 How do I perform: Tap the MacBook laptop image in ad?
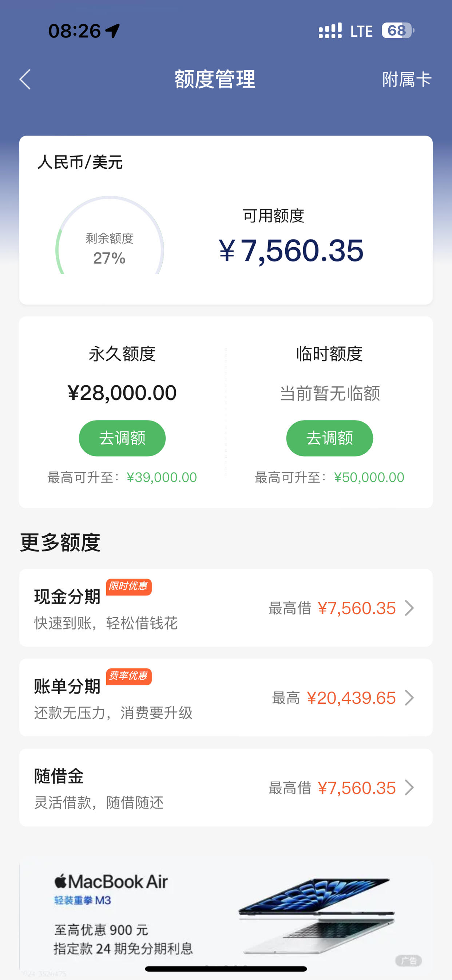[x=316, y=916]
